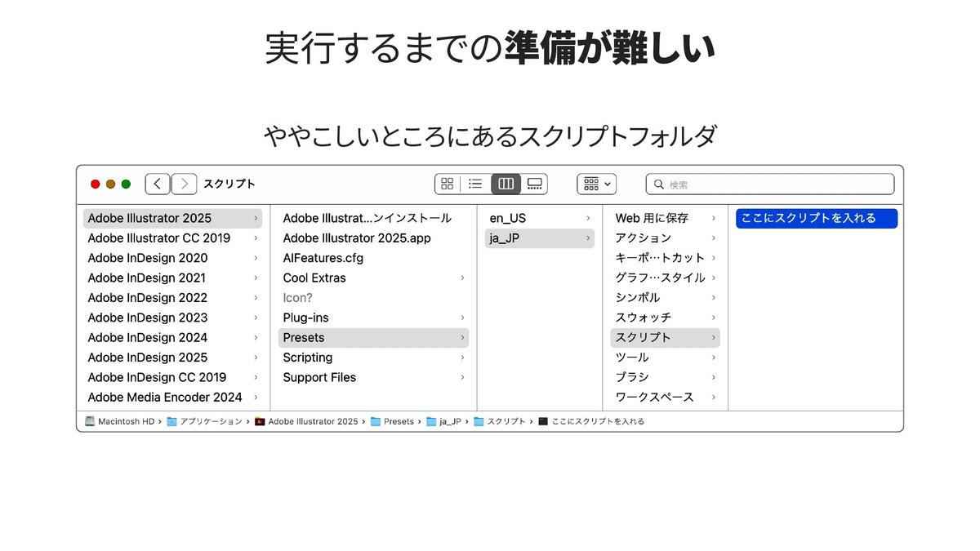Open the スウォッチ folder
The width and height of the screenshot is (980, 551).
[666, 318]
